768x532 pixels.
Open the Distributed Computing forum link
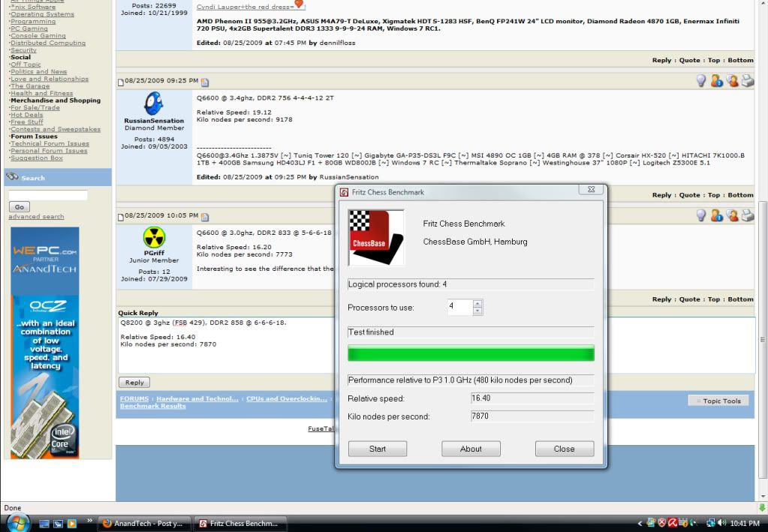48,43
